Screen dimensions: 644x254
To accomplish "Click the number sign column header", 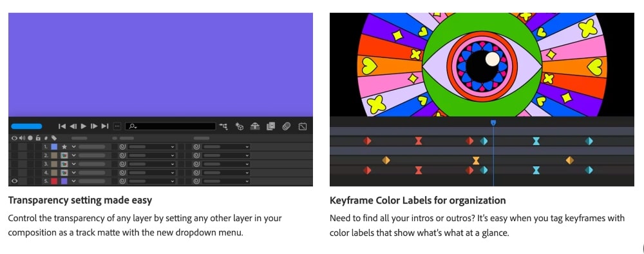I will click(46, 138).
